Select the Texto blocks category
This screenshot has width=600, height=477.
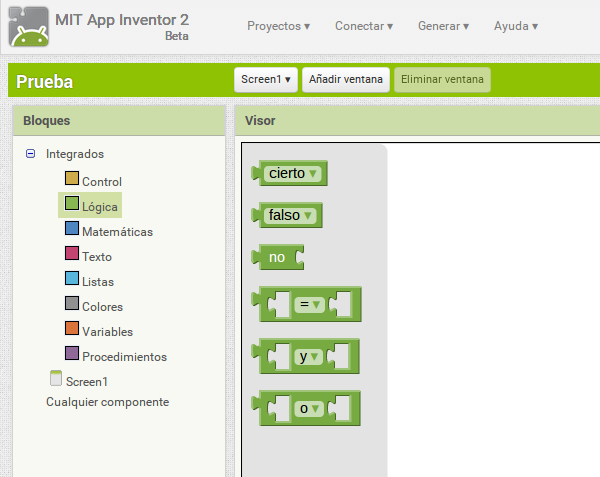point(97,257)
